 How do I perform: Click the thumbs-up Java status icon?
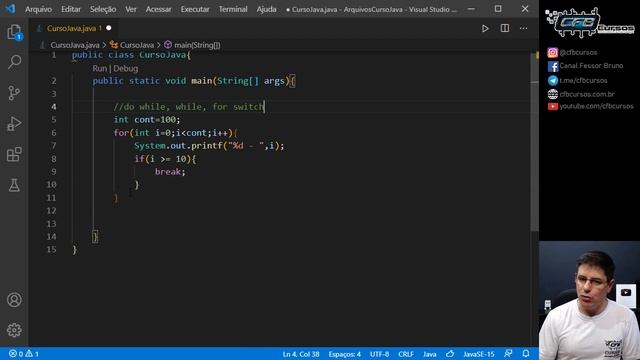click(450, 353)
